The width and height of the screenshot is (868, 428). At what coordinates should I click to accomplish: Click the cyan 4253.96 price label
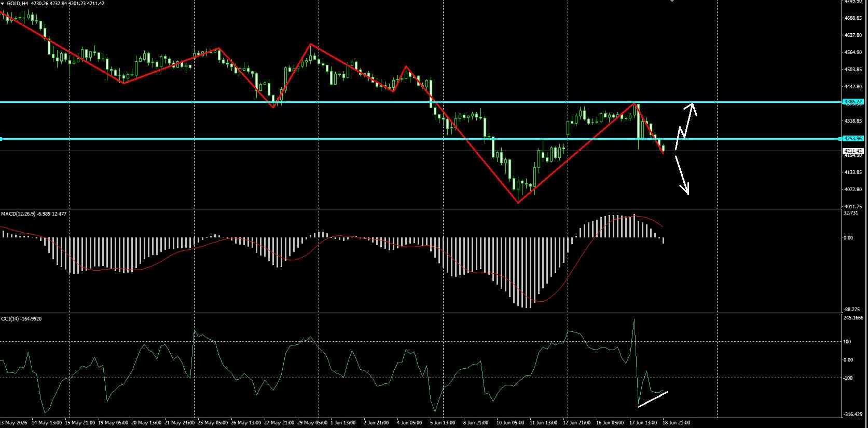click(x=853, y=139)
